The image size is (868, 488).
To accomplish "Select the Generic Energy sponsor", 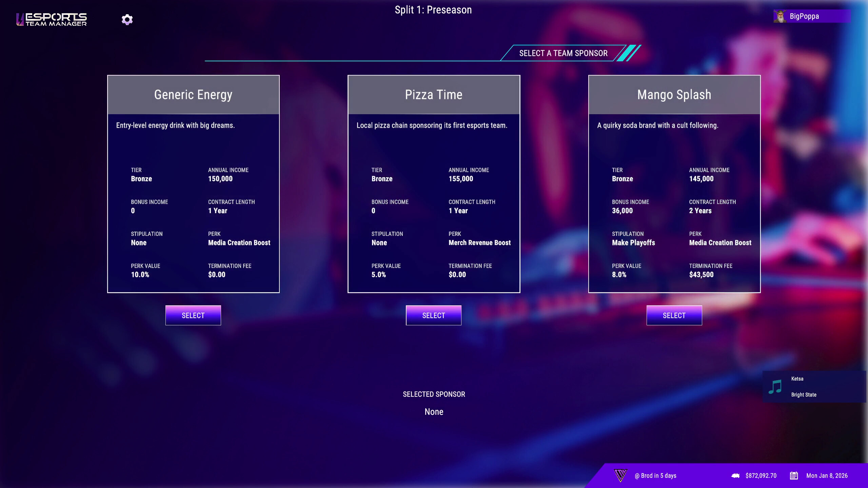I will 193,315.
